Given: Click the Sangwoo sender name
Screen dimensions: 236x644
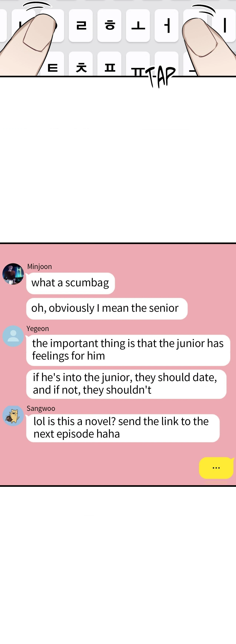Looking at the screenshot, I should pos(41,408).
